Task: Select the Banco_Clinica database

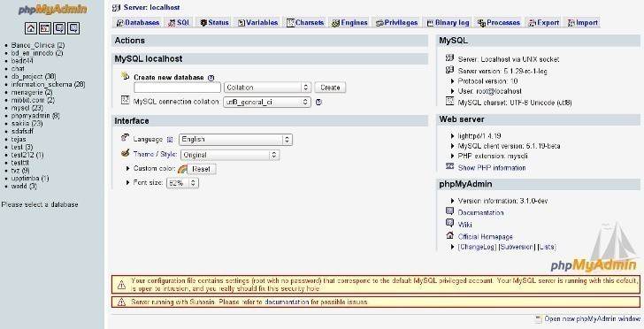Action: [38, 45]
